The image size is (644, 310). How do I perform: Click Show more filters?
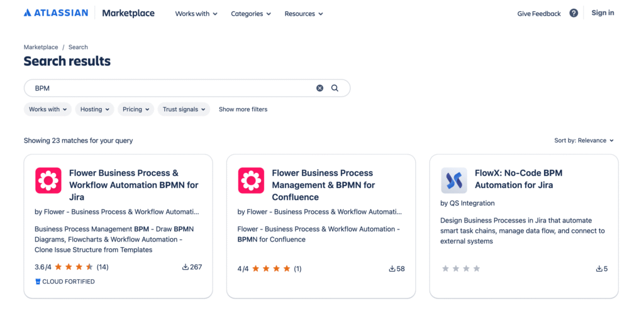point(243,109)
